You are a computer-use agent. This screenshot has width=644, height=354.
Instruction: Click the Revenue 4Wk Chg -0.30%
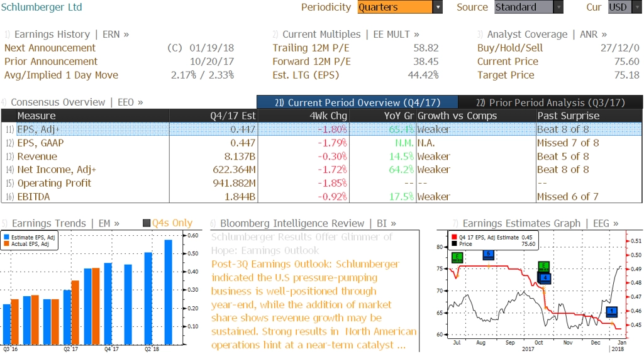tap(332, 156)
